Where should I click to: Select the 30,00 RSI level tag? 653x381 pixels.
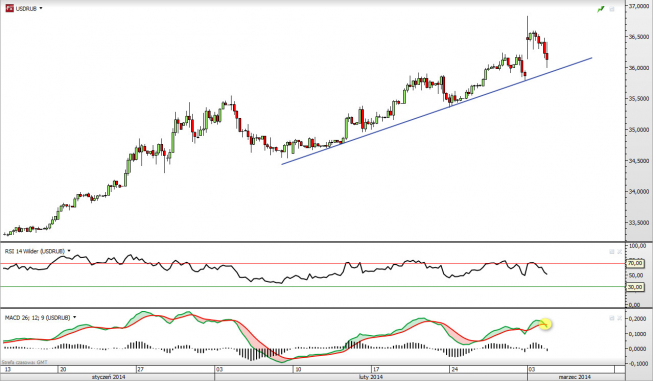point(636,287)
